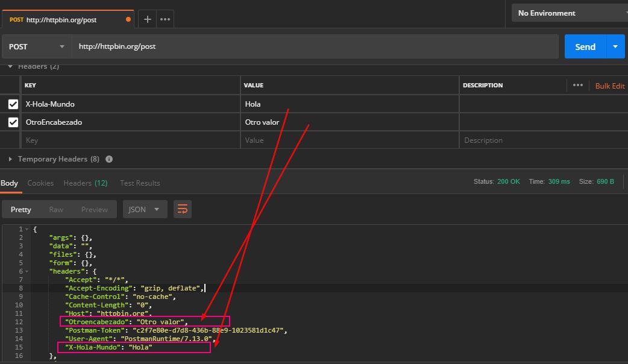Collapse the headers fold arrow at line 6
Image resolution: width=628 pixels, height=364 pixels.
(x=27, y=271)
